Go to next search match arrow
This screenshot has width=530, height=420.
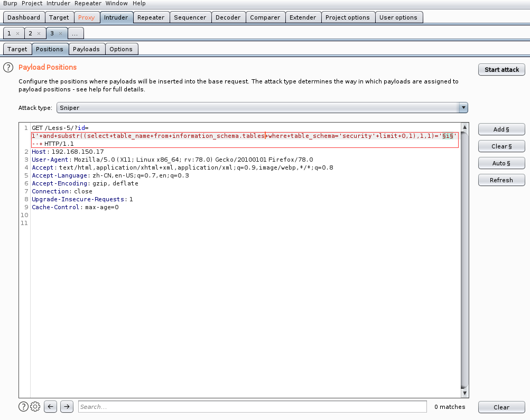click(x=67, y=406)
